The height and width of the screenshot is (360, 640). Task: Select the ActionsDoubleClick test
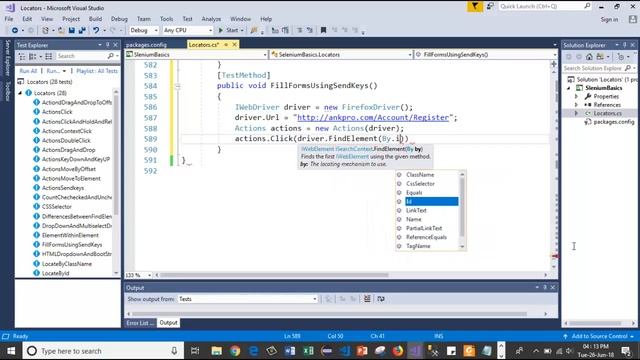tap(66, 140)
